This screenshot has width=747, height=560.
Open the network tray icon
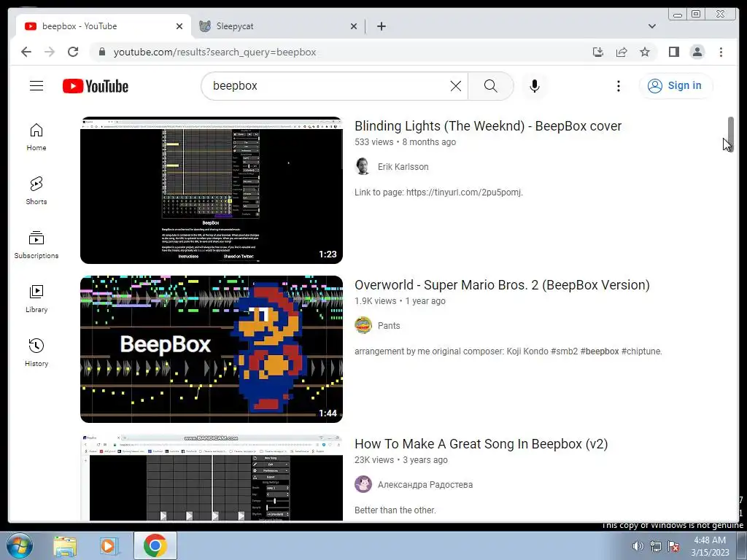[x=656, y=546]
